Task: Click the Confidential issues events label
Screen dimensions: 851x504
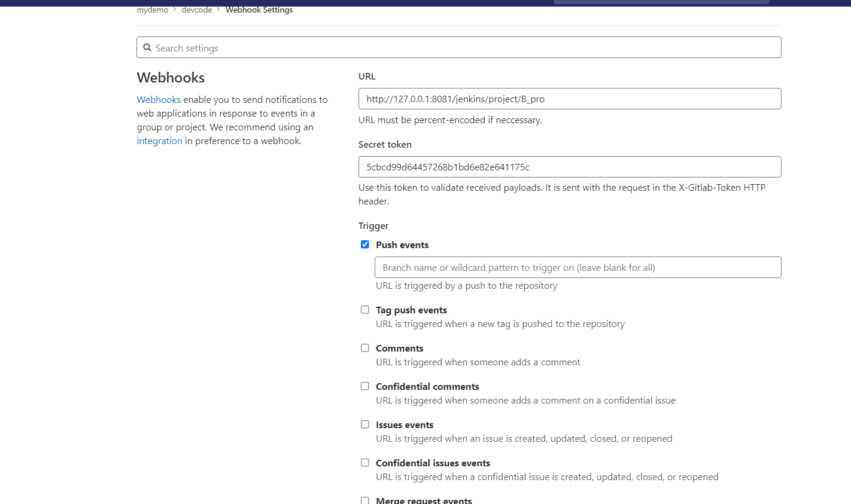Action: click(x=433, y=463)
